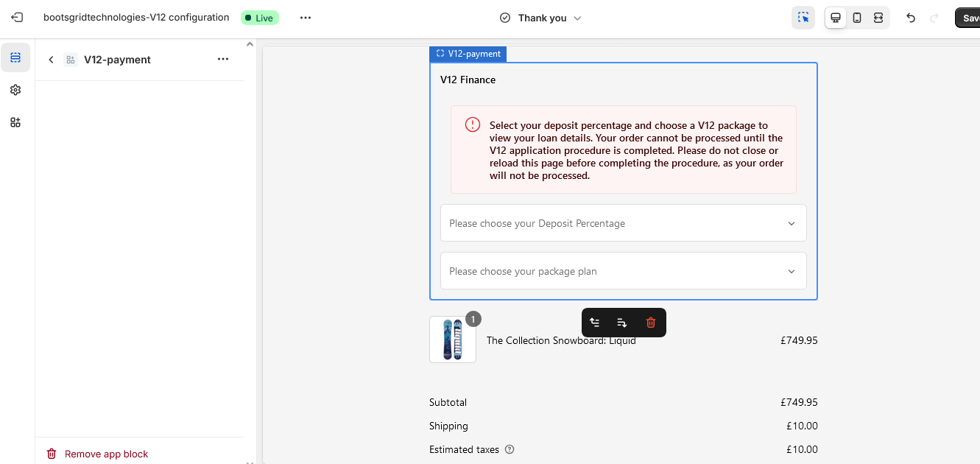Click the quantity badge on product thumbnail

(473, 319)
